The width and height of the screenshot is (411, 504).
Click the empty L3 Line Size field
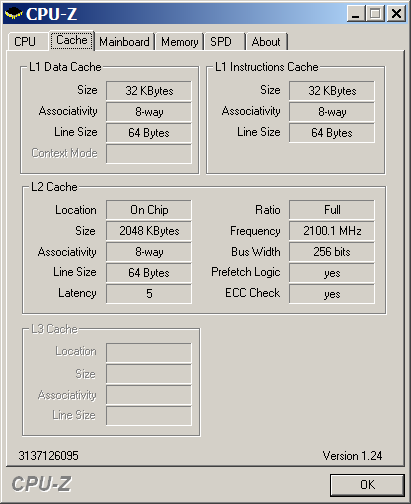pos(149,416)
